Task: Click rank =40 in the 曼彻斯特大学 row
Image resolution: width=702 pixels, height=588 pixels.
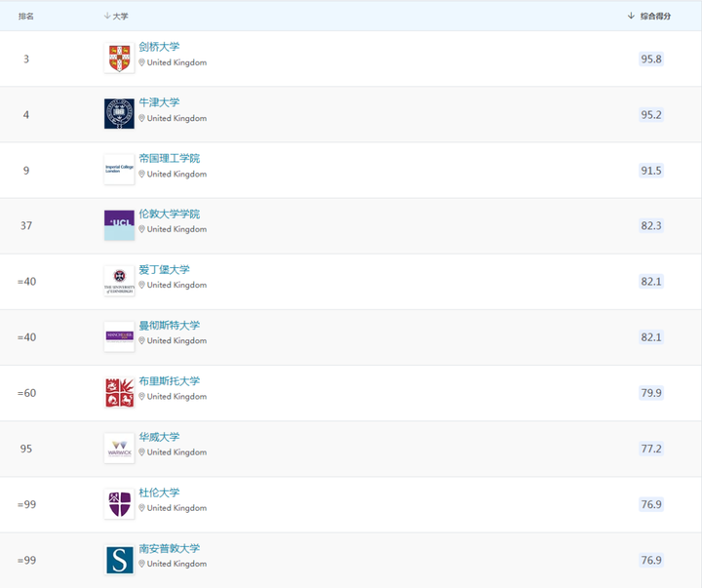Action: pyautogui.click(x=26, y=337)
